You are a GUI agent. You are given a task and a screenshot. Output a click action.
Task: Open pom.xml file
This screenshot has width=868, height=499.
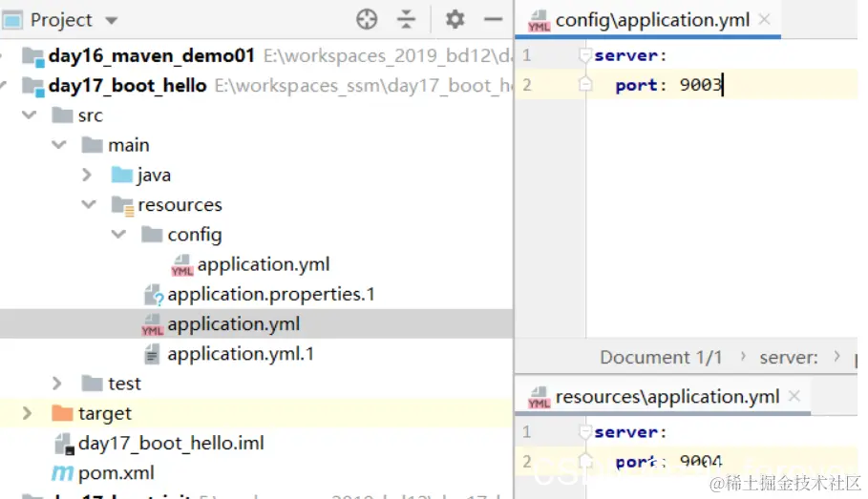point(116,473)
